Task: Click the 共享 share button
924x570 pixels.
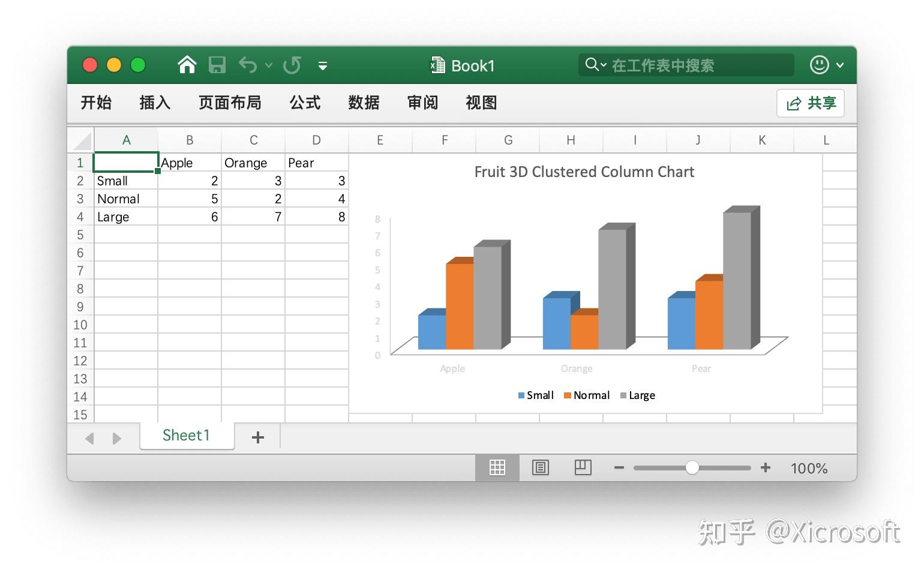Action: (811, 103)
